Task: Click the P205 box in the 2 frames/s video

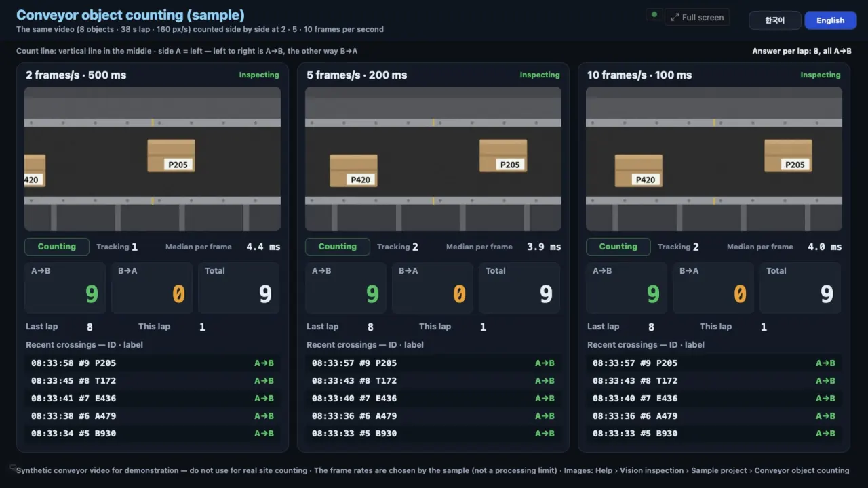Action: pyautogui.click(x=171, y=155)
